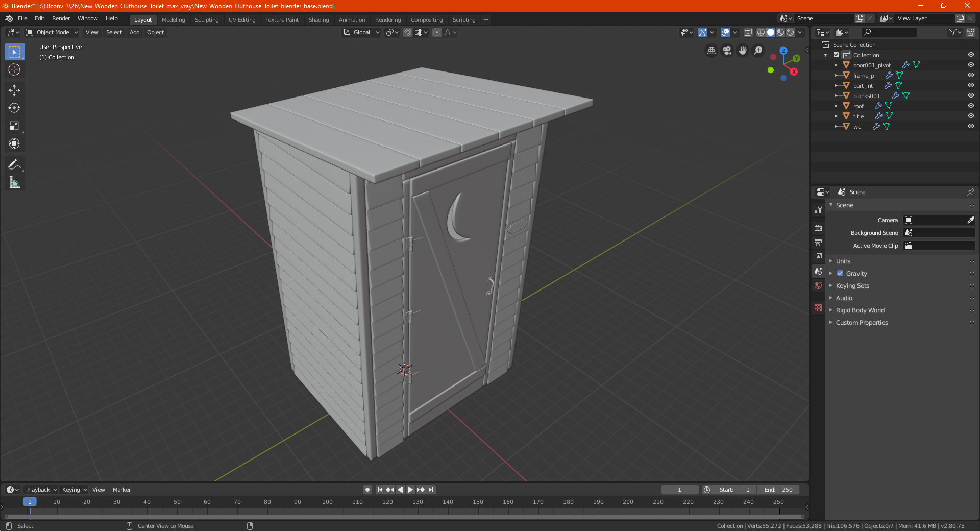
Task: Click the current frame number field
Action: click(679, 490)
